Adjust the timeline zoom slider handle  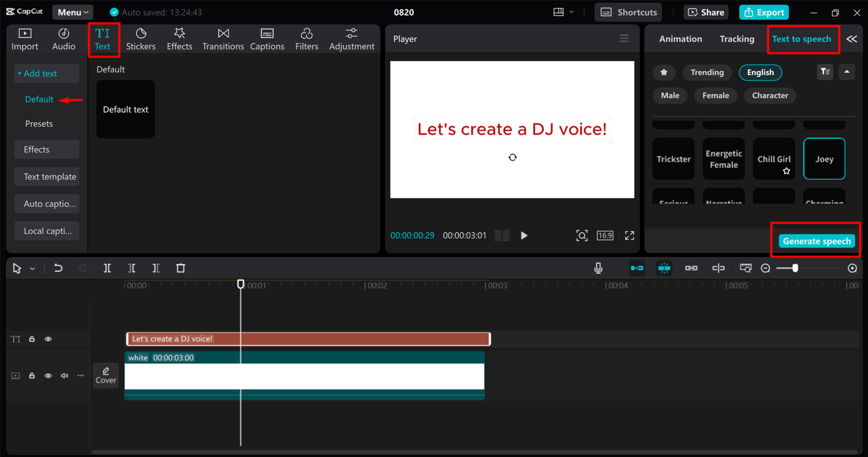point(795,269)
